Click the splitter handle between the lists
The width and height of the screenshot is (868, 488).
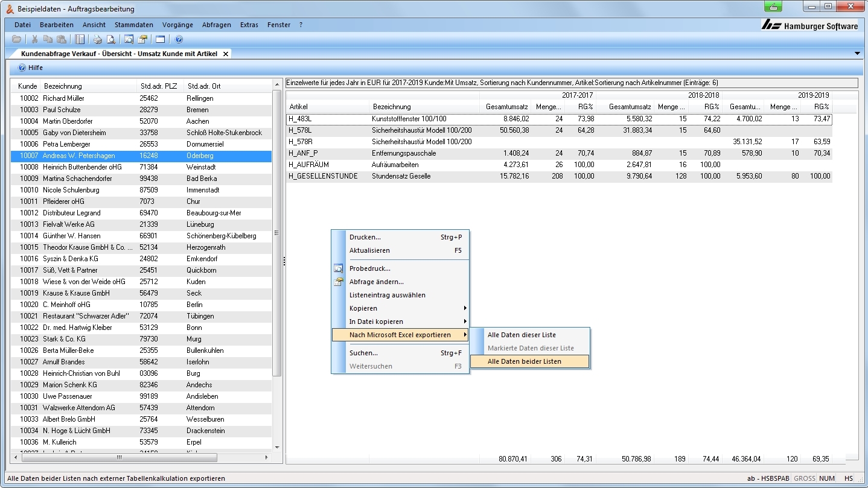point(284,261)
